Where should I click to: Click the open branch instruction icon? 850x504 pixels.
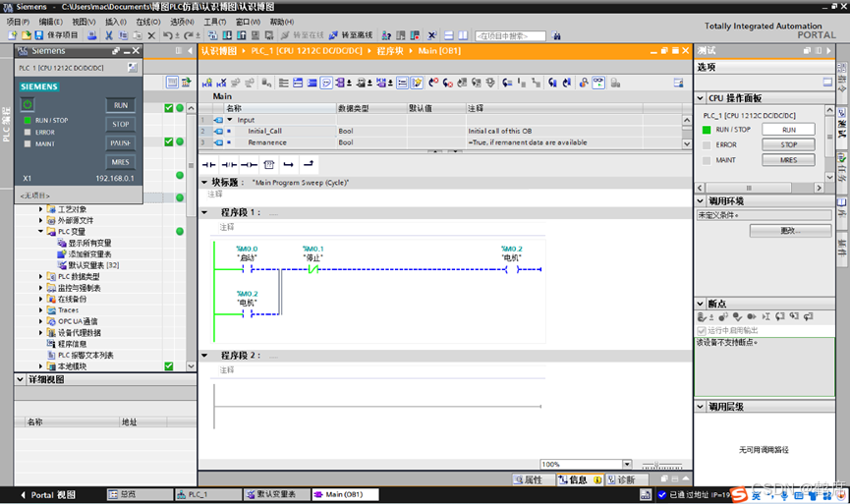[x=288, y=164]
